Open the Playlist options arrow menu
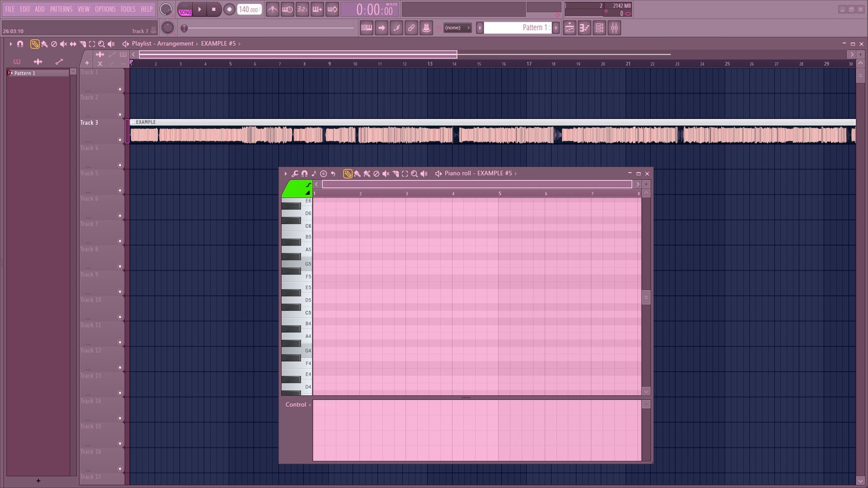The image size is (868, 488). [10, 44]
